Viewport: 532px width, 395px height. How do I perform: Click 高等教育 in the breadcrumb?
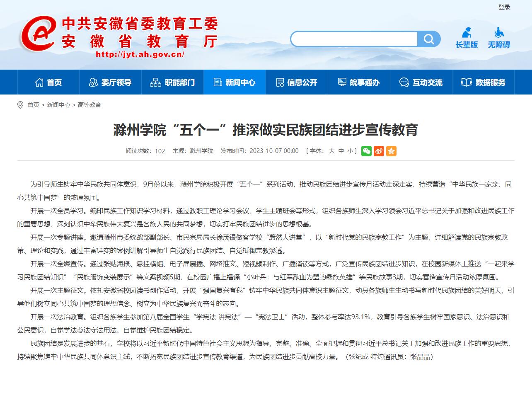click(x=89, y=105)
